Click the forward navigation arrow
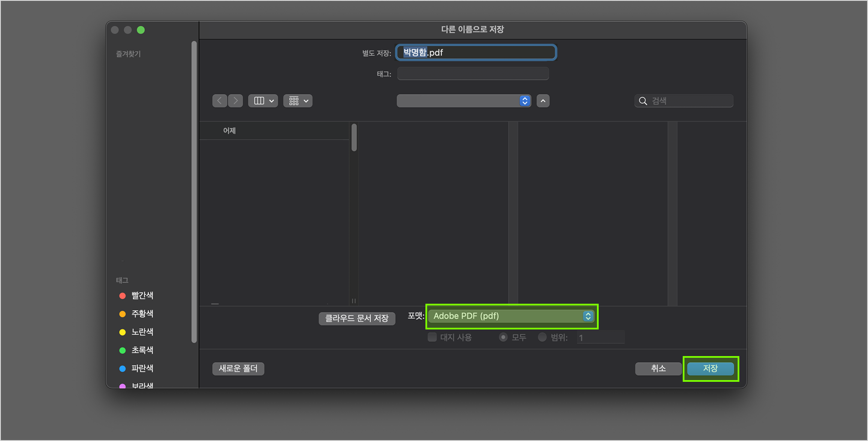Screen dimensions: 868x441 [x=235, y=101]
